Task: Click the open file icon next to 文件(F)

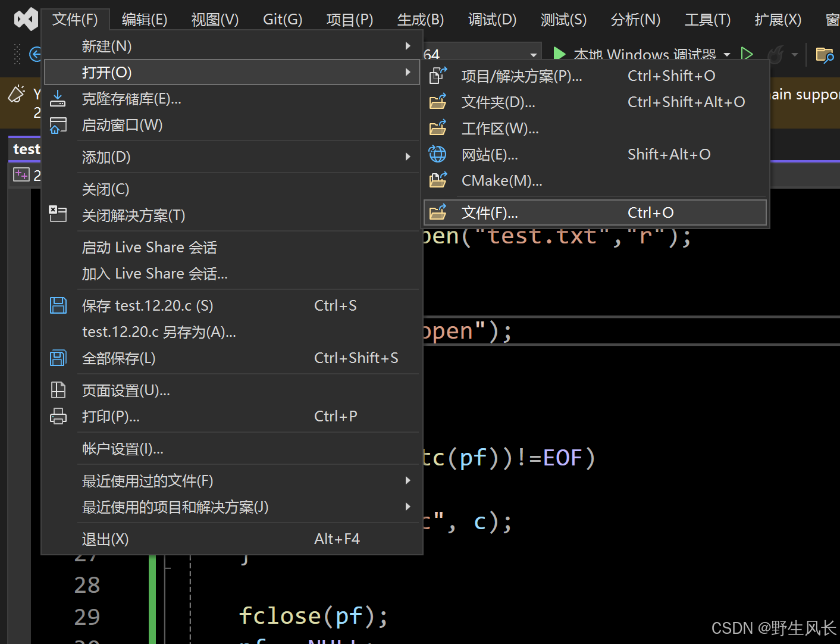Action: 438,212
